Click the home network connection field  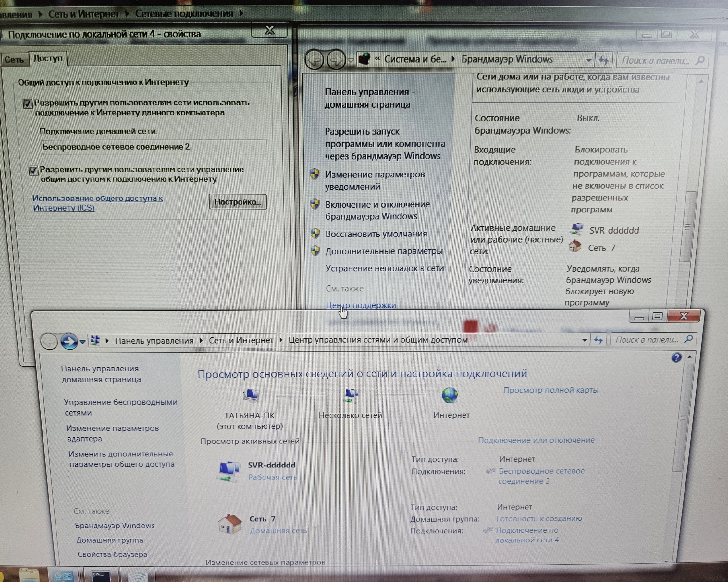click(x=154, y=147)
